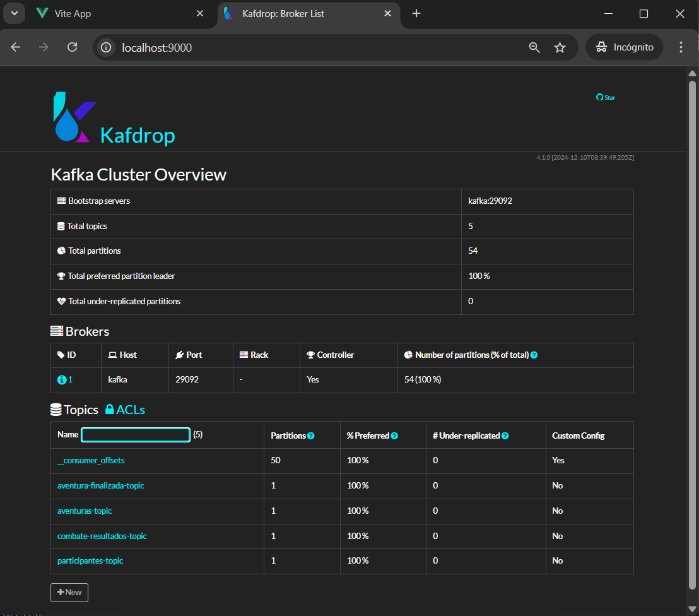Image resolution: width=699 pixels, height=616 pixels.
Task: Click help icon for Number of partitions column
Action: tap(534, 355)
